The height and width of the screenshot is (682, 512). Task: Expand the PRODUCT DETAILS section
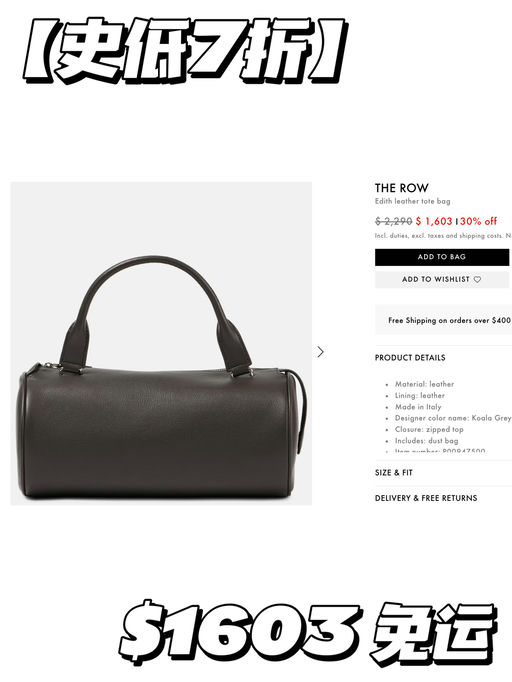point(410,358)
